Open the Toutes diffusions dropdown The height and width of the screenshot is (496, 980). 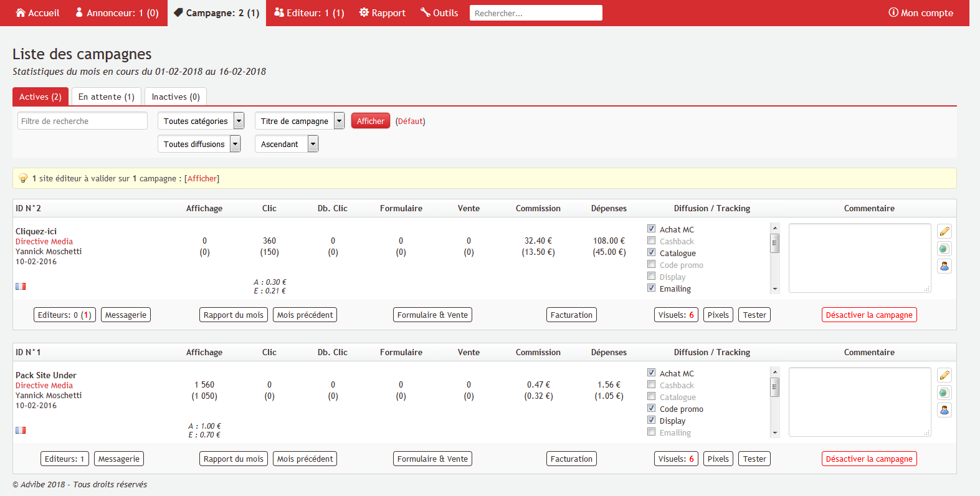tap(199, 144)
